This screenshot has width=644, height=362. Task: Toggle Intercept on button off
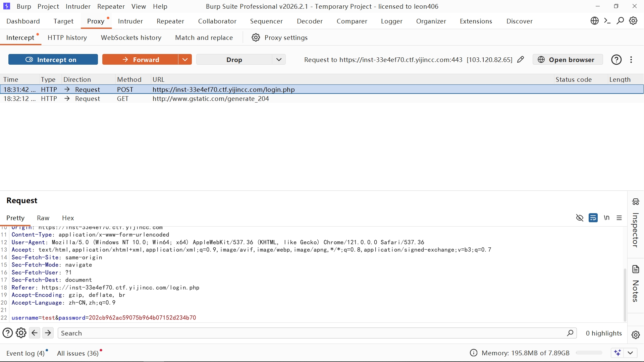[x=53, y=60]
